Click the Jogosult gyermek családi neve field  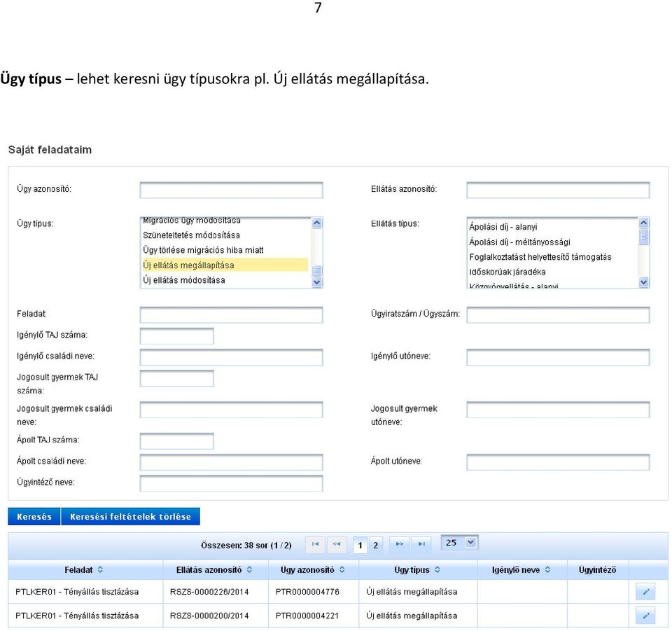click(x=232, y=410)
